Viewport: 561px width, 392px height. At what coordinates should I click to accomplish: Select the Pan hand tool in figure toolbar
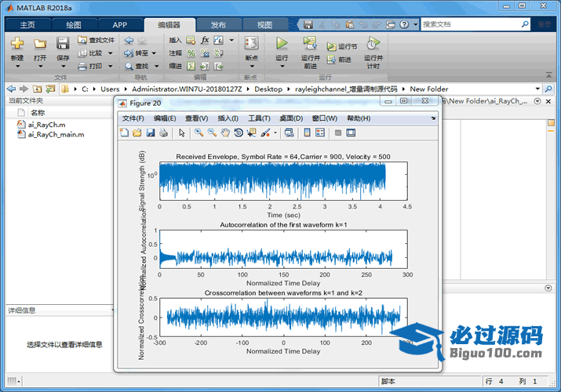click(224, 132)
